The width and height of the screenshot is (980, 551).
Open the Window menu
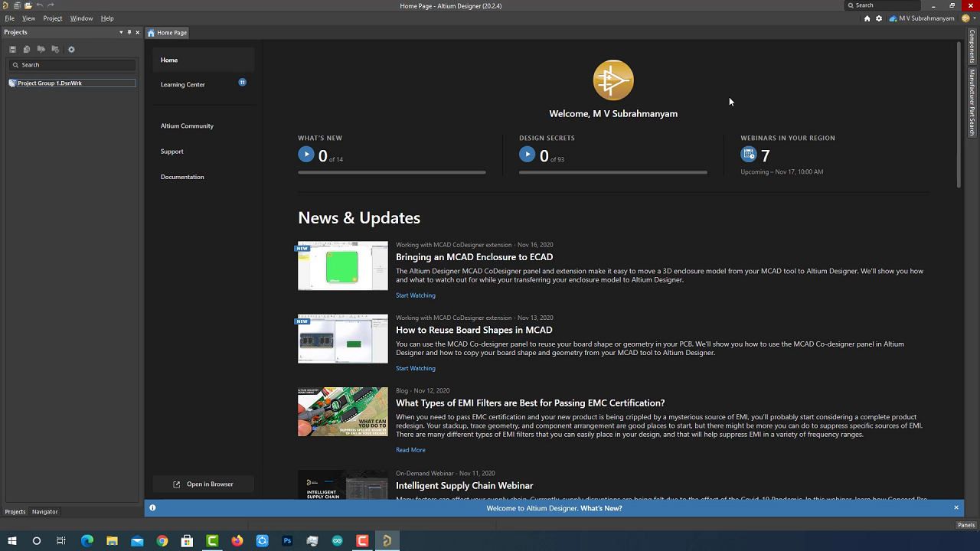click(x=81, y=18)
